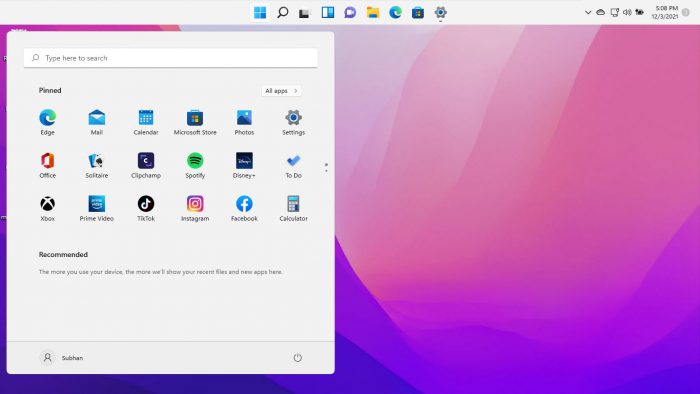Click the battery tray icon
Image resolution: width=700 pixels, height=394 pixels.
(x=639, y=12)
